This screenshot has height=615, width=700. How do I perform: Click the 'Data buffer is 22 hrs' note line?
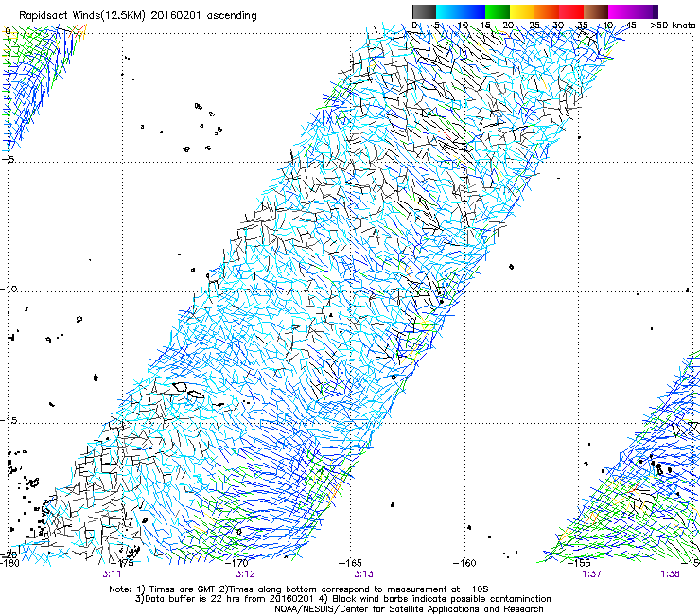[342, 599]
